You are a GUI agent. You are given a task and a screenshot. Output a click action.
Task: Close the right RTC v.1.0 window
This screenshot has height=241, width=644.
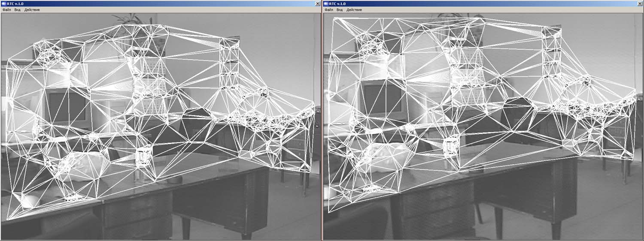click(640, 3)
